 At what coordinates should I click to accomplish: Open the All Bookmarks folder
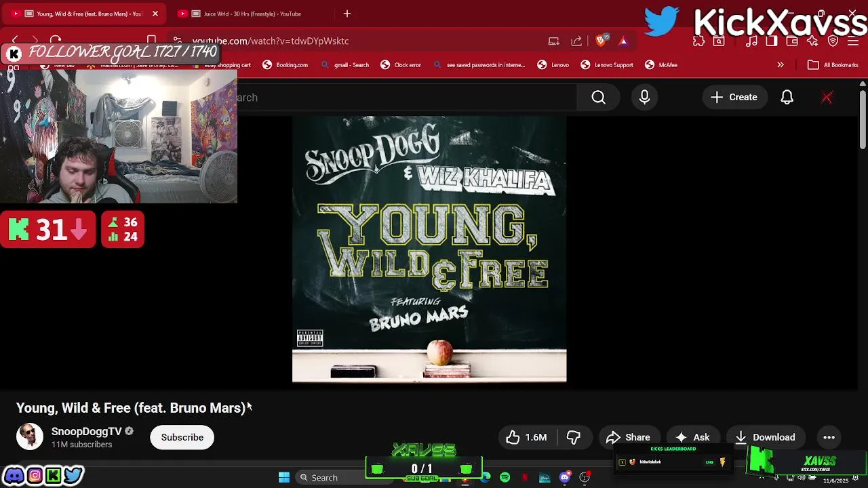coord(833,65)
